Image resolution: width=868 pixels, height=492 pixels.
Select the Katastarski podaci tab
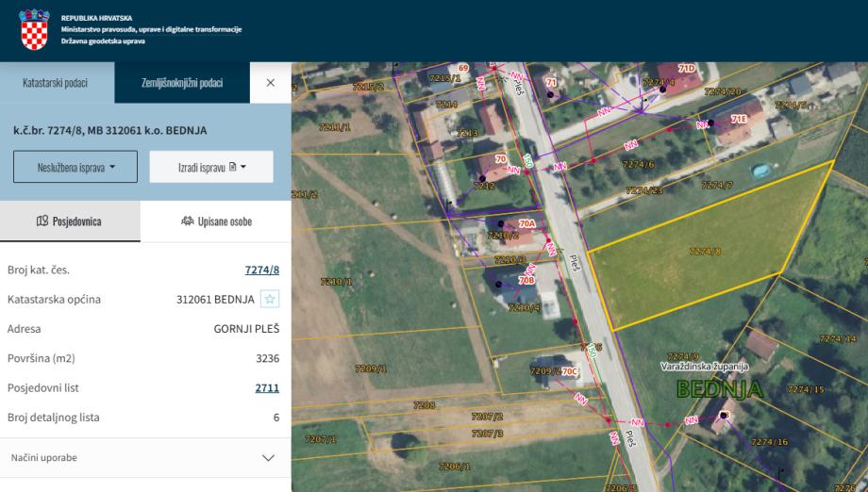coord(56,83)
